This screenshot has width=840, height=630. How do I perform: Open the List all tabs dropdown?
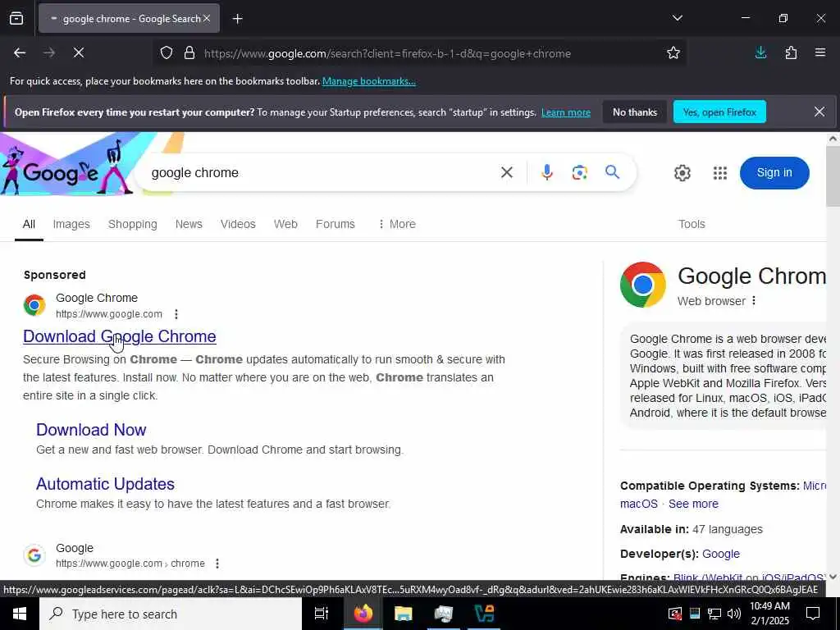click(677, 18)
